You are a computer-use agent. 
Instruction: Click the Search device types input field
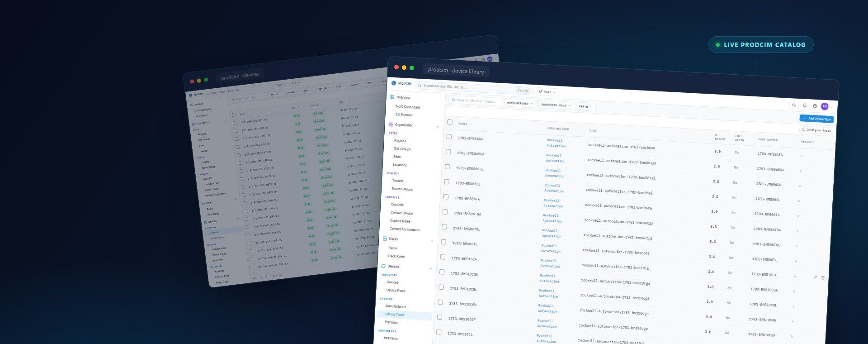point(475,101)
